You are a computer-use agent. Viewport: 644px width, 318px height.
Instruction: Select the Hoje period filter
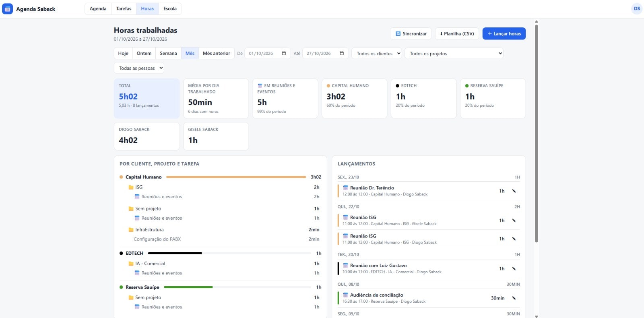(123, 53)
